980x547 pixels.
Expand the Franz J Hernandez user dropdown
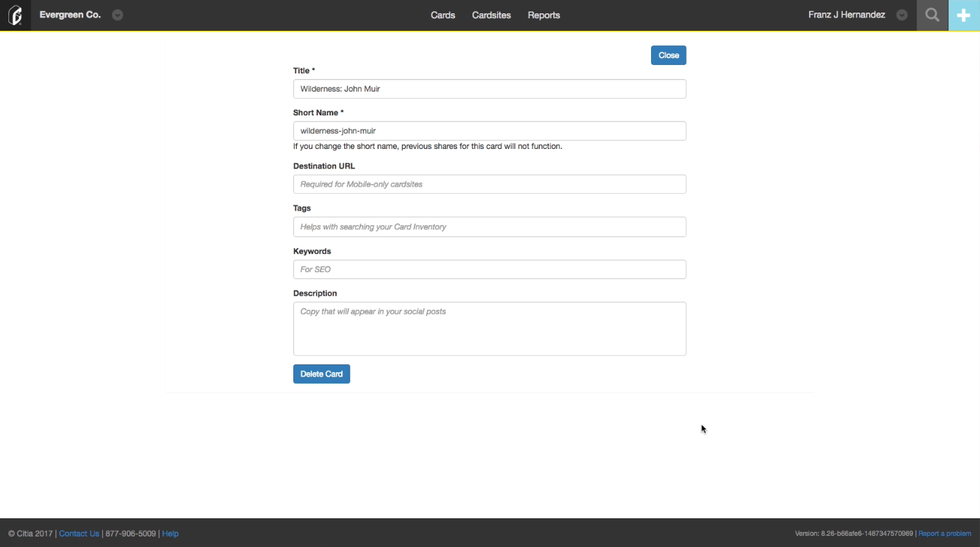tap(902, 15)
